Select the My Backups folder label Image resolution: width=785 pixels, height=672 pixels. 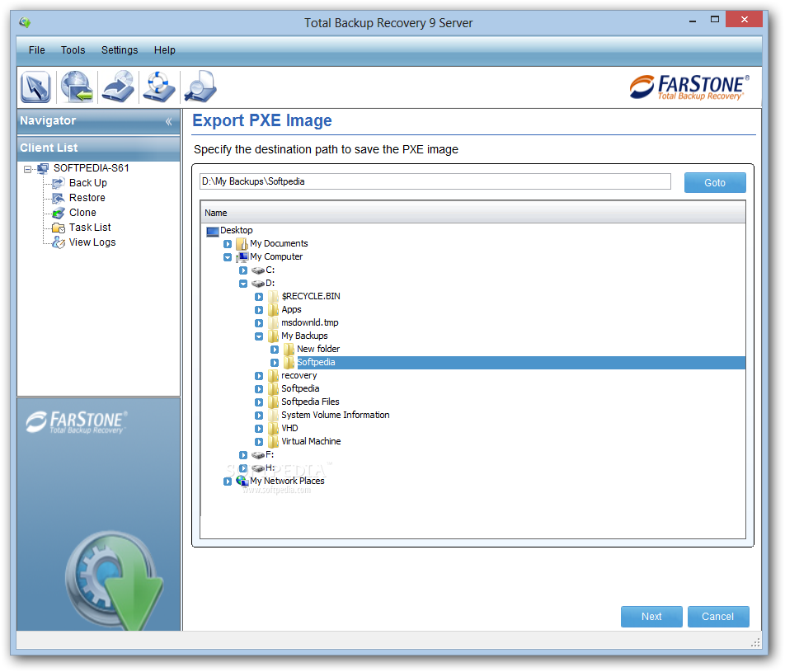[304, 336]
